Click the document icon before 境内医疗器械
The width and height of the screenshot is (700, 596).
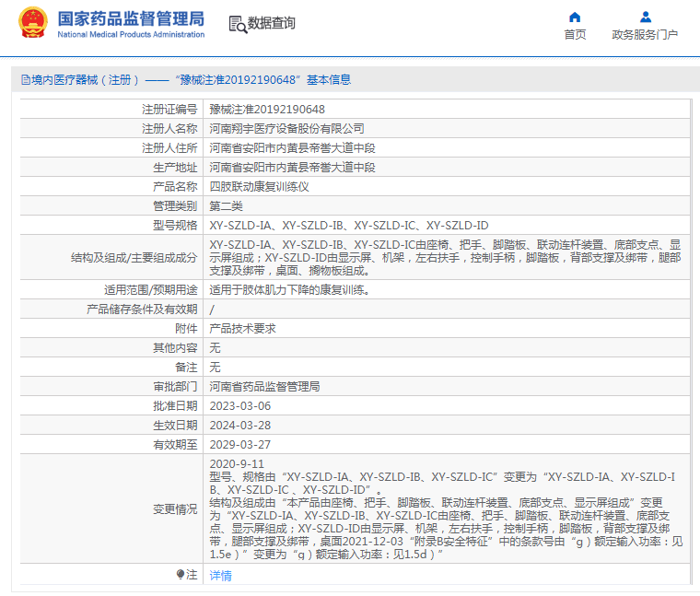25,80
